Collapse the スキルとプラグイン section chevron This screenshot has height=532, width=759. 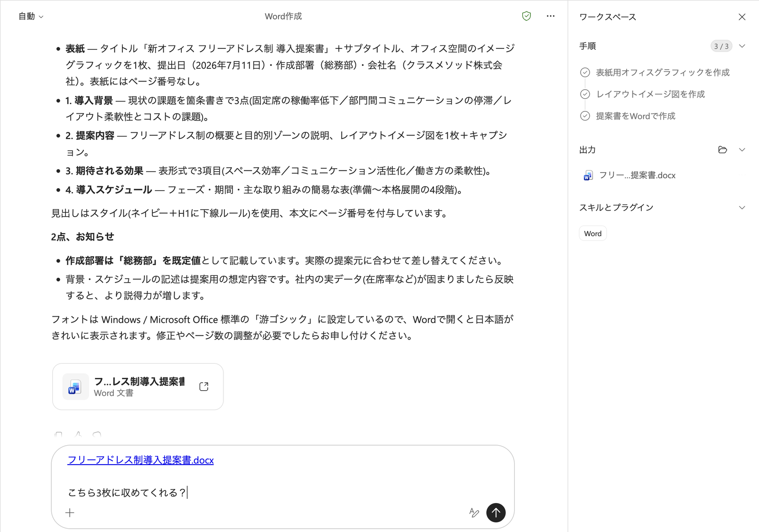click(742, 208)
